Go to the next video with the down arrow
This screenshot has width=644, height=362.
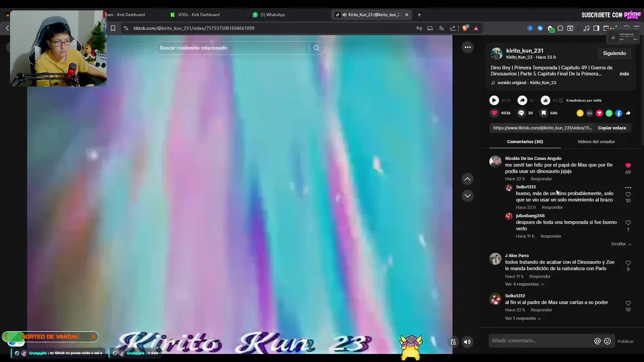[467, 196]
